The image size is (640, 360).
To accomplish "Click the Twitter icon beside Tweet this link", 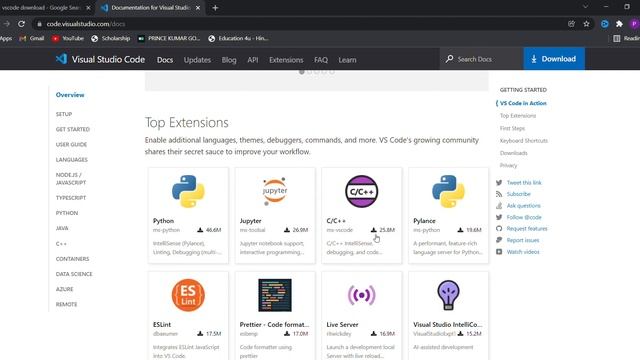I will [x=499, y=182].
